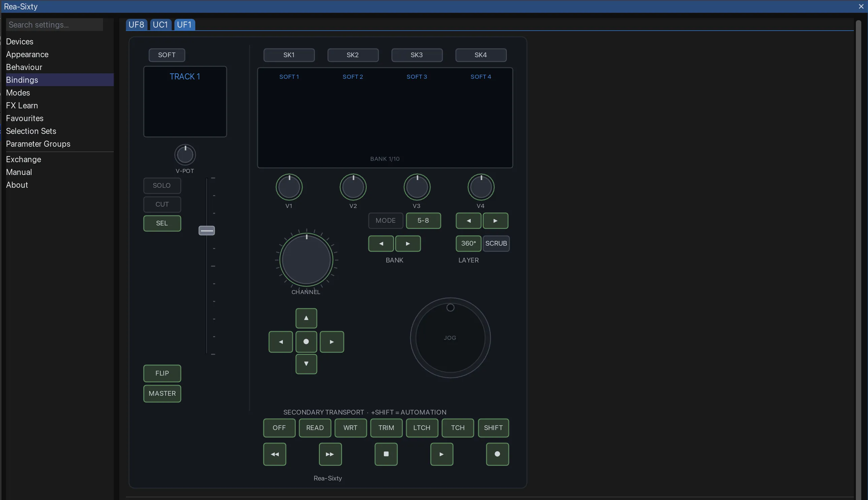Click the stop transport button
This screenshot has width=868, height=500.
coord(386,454)
